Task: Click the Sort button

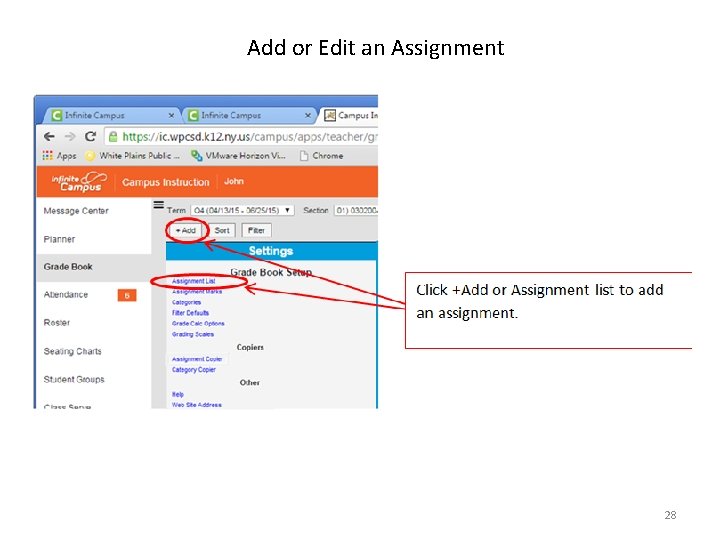Action: point(222,231)
